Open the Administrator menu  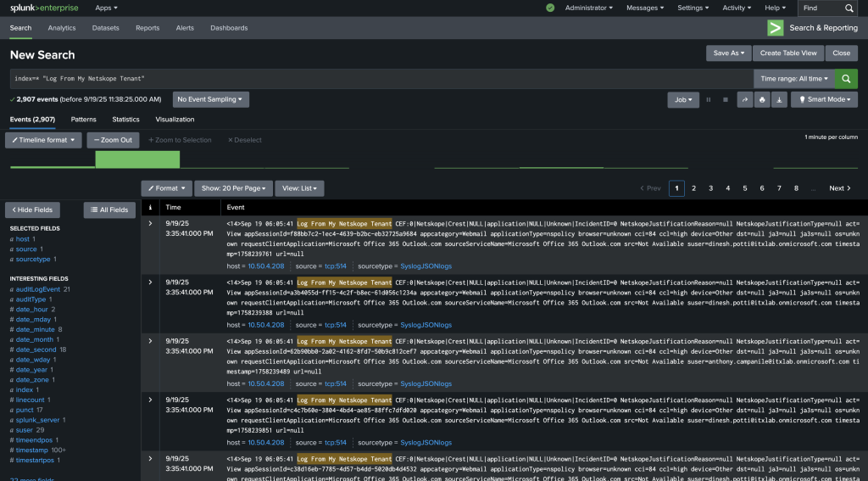tap(589, 8)
